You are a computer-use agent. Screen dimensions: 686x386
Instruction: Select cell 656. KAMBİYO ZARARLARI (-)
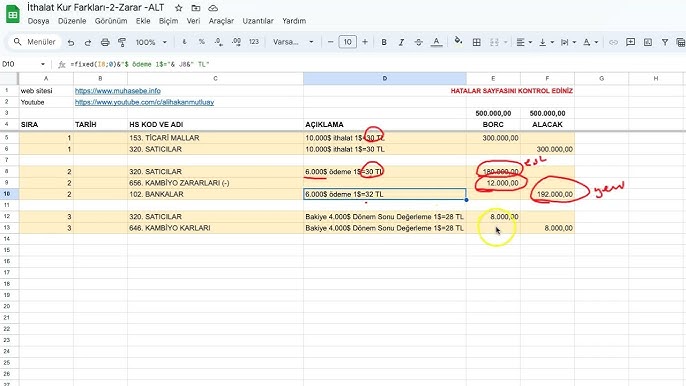215,183
